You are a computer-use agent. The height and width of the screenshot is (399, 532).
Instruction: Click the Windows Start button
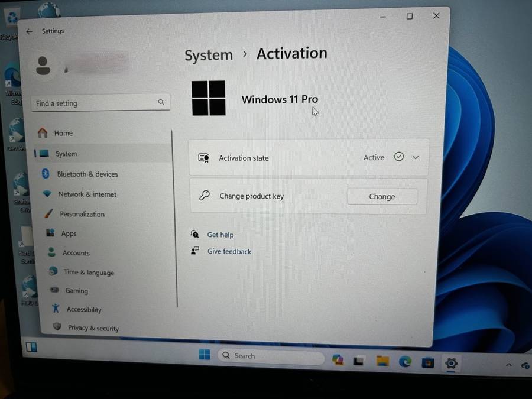[x=205, y=355]
